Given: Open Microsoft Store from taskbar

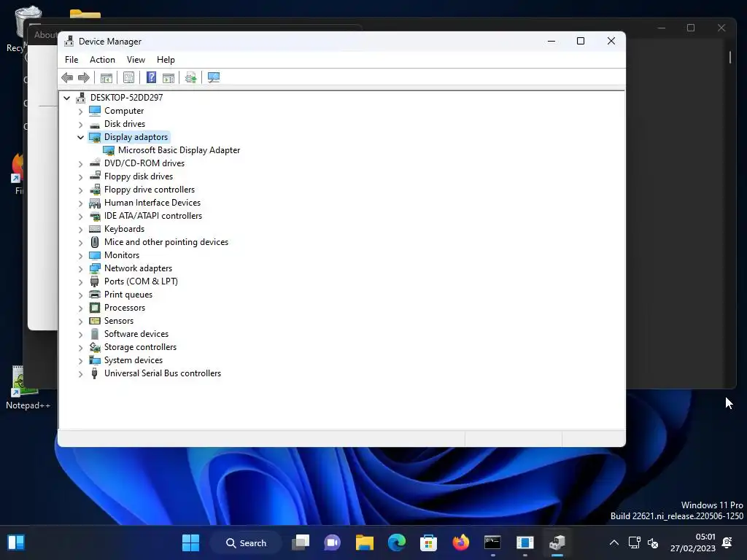Looking at the screenshot, I should pyautogui.click(x=428, y=542).
